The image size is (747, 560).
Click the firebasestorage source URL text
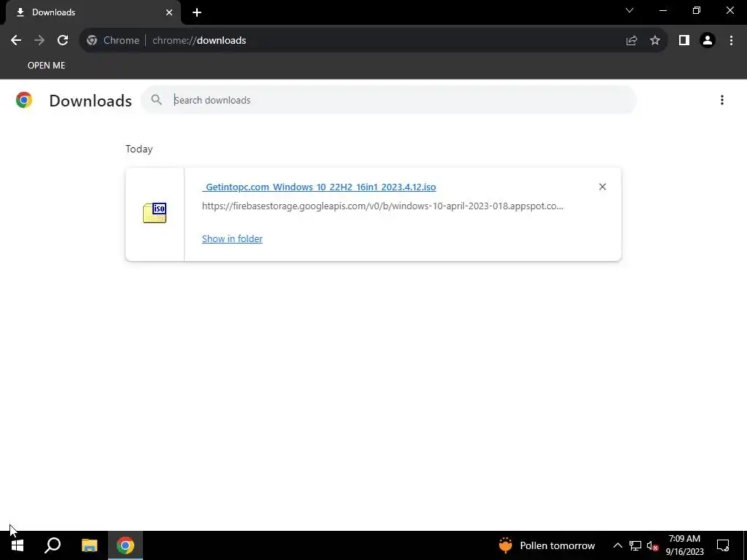[382, 206]
